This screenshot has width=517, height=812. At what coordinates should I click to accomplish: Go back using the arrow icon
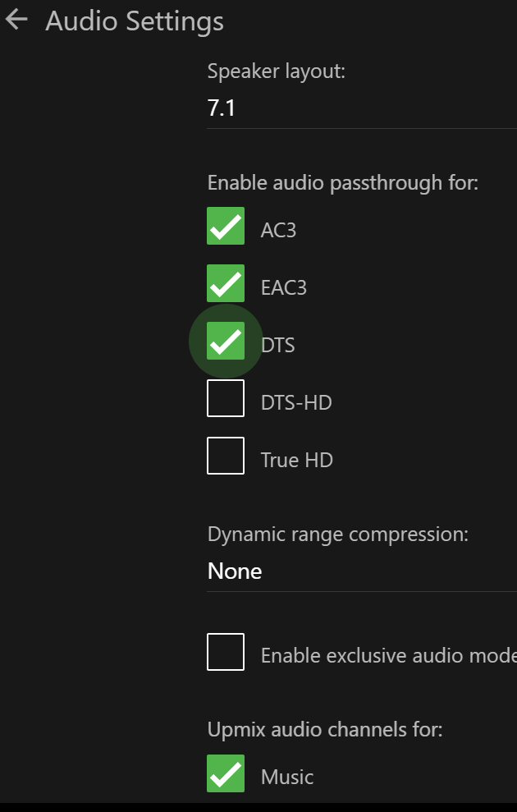click(x=16, y=21)
